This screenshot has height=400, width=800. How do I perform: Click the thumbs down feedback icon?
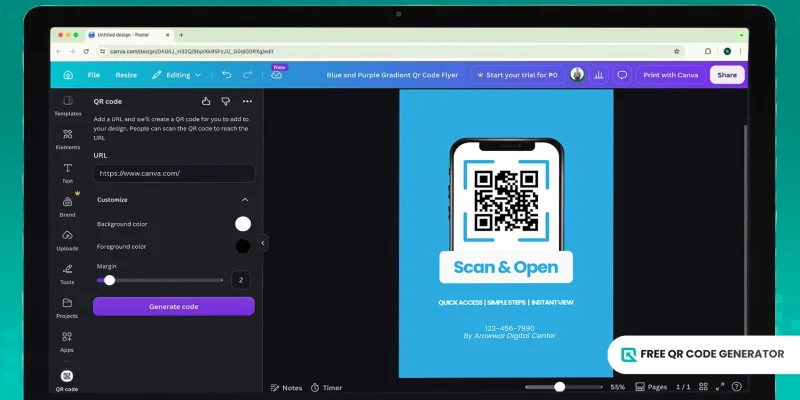point(226,101)
